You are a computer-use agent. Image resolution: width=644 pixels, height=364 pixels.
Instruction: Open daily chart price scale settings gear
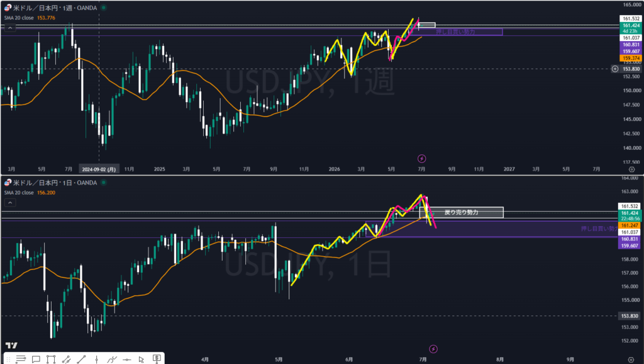[x=631, y=360]
